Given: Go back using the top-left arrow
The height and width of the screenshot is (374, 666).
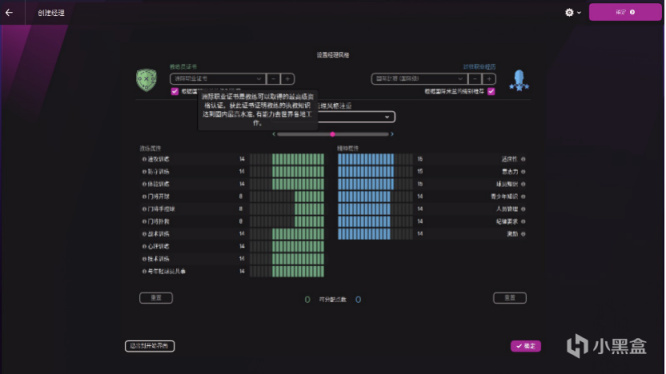Looking at the screenshot, I should (9, 12).
